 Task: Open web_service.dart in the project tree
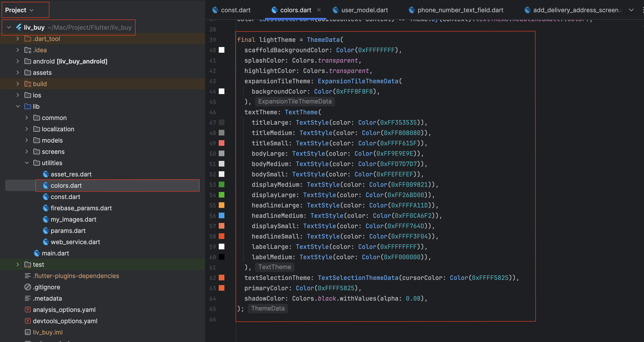tap(75, 242)
